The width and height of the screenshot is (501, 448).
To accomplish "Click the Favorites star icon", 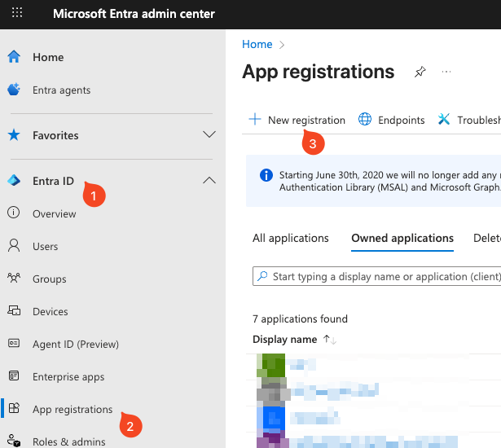I will [14, 135].
